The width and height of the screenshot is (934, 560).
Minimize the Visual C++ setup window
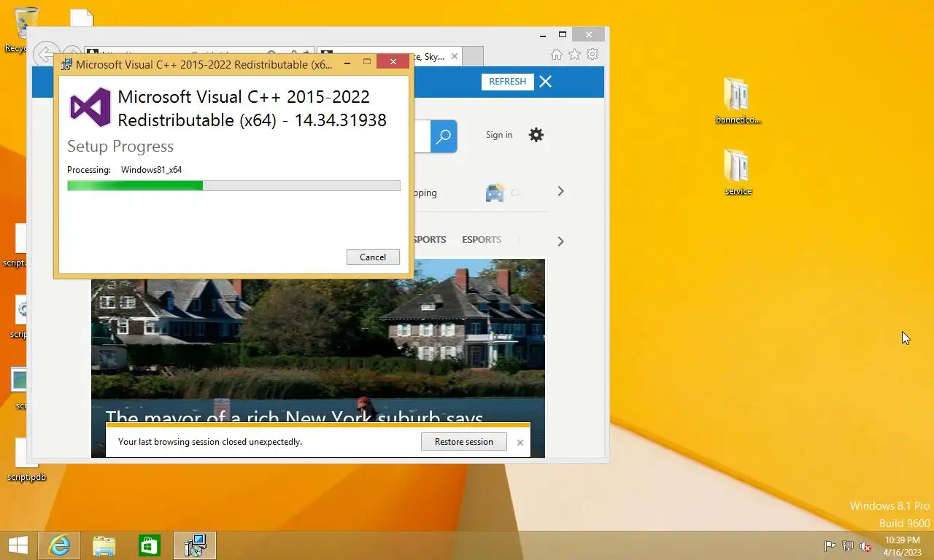click(x=347, y=63)
